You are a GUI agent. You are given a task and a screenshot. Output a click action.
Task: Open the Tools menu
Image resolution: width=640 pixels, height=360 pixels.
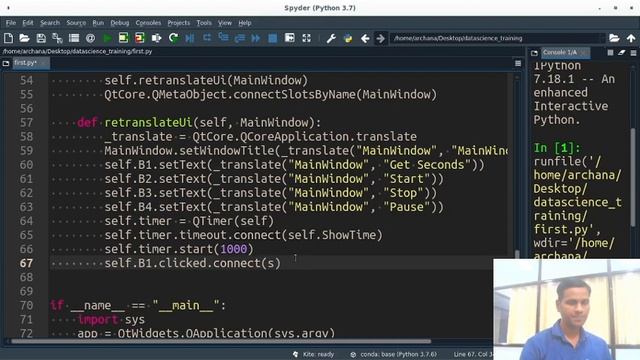tap(204, 23)
